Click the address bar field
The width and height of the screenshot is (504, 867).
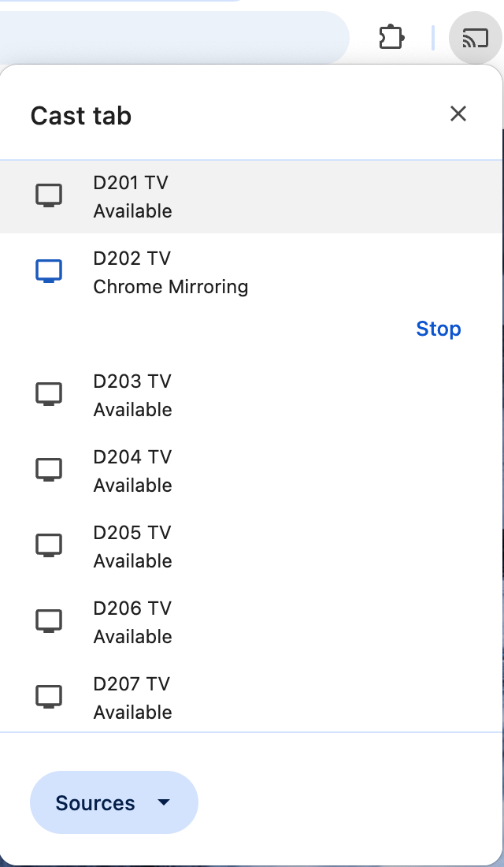pos(174,38)
